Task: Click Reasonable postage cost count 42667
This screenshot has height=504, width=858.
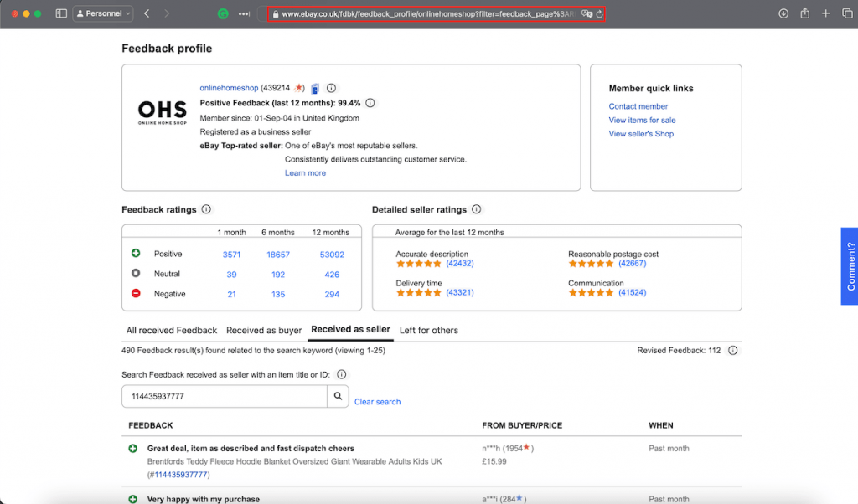Action: [632, 264]
